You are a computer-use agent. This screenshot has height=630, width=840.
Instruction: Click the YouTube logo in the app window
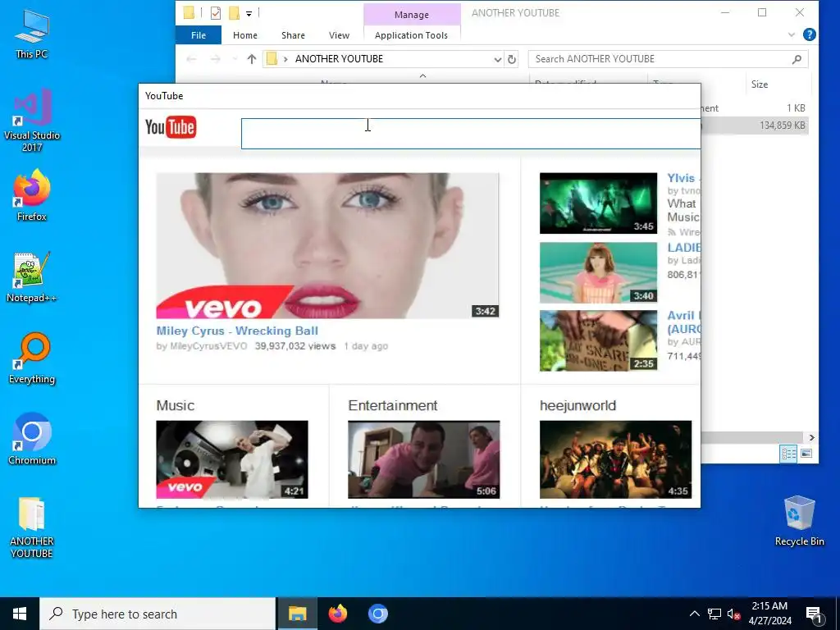pos(171,127)
